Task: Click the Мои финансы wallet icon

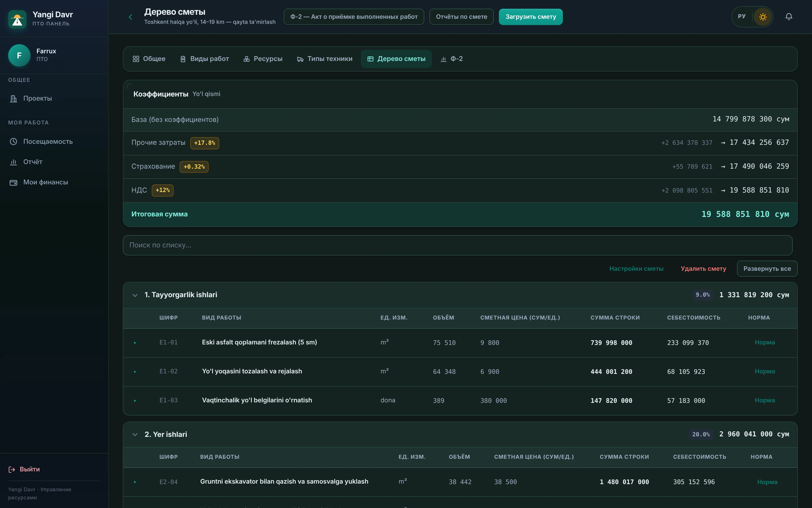Action: point(13,182)
